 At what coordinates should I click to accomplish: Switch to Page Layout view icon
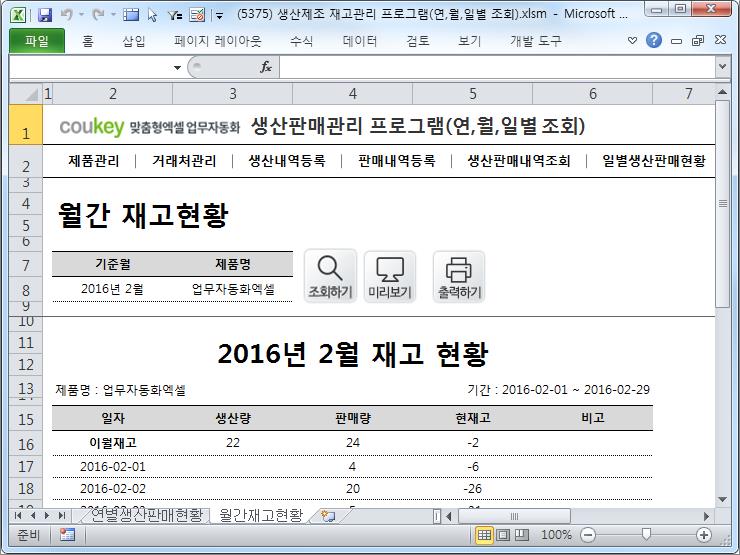[504, 535]
